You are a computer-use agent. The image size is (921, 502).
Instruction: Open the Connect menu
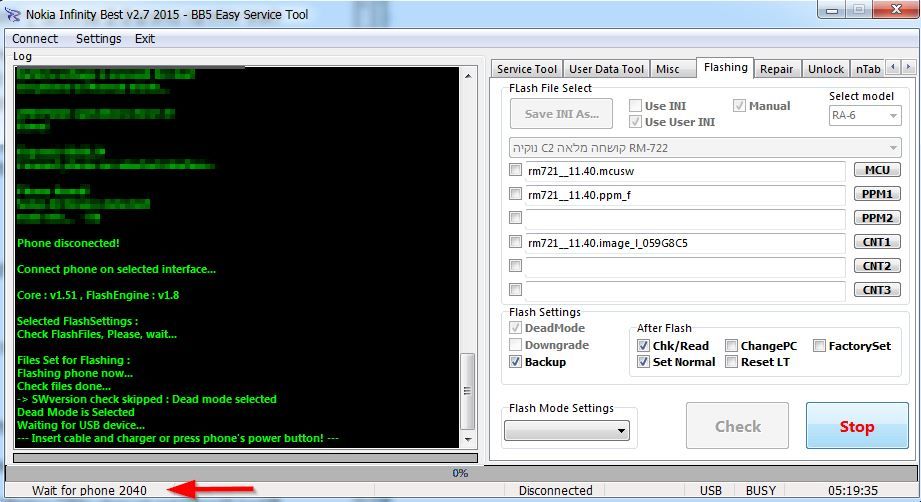tap(35, 39)
